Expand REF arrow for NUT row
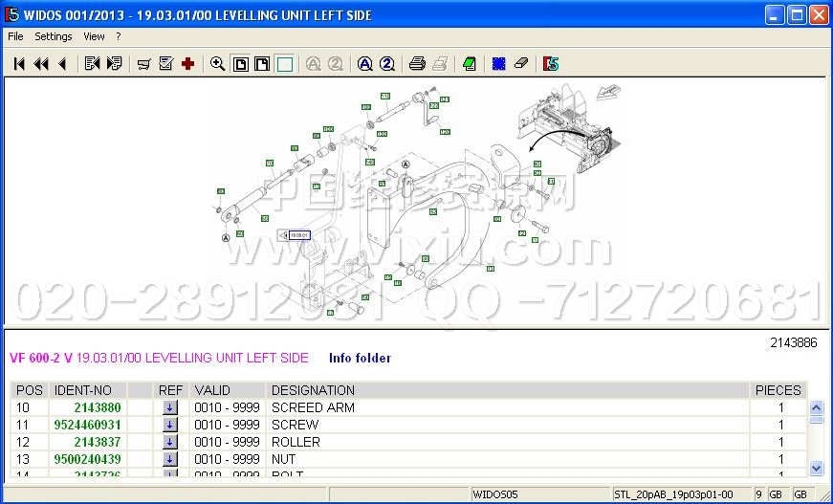Viewport: 833px width, 504px height. 170,459
